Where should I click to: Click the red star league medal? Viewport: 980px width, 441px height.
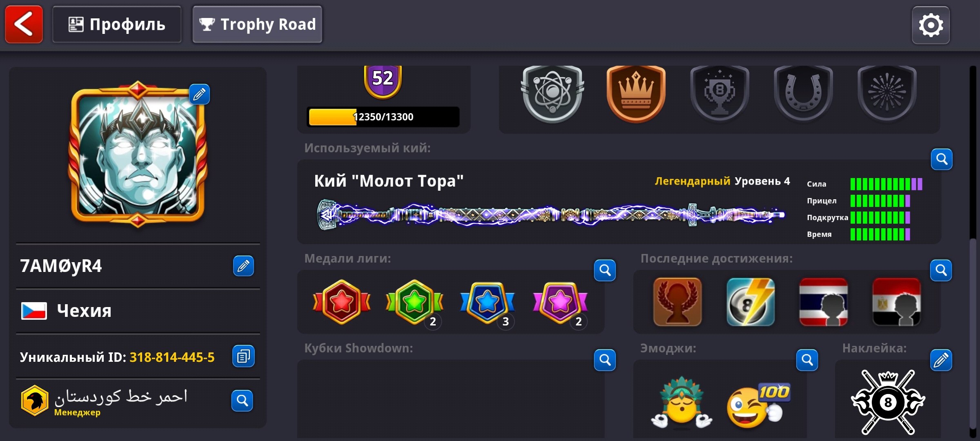click(342, 302)
